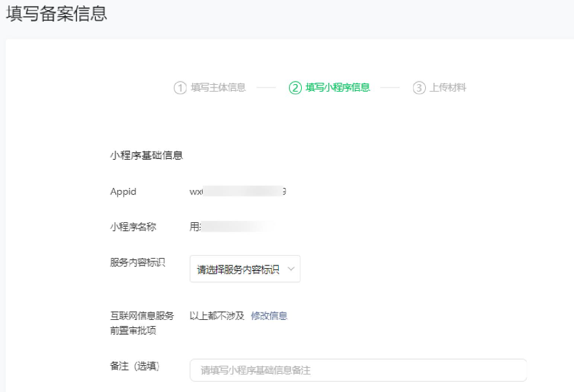Click the masked 小程序名称 value

point(231,227)
